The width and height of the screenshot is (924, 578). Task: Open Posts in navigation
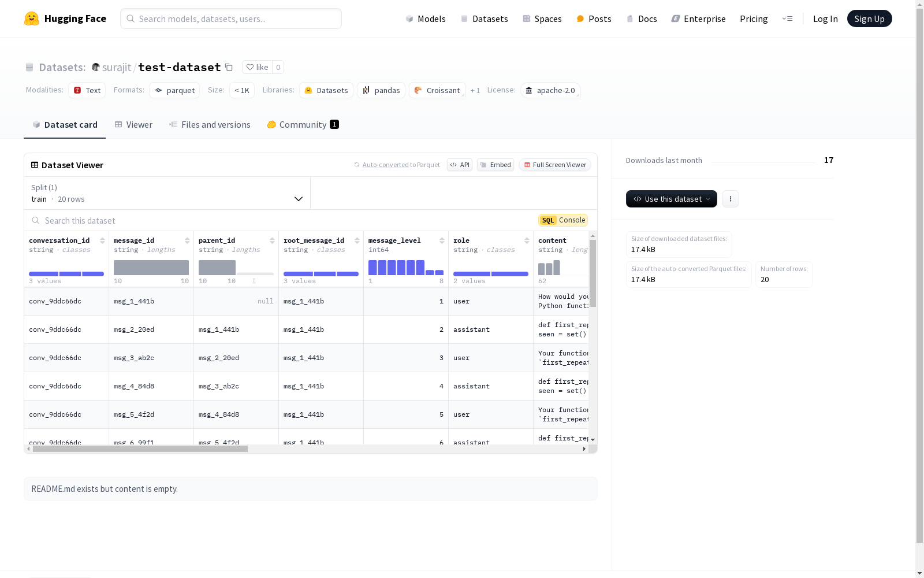coord(594,18)
